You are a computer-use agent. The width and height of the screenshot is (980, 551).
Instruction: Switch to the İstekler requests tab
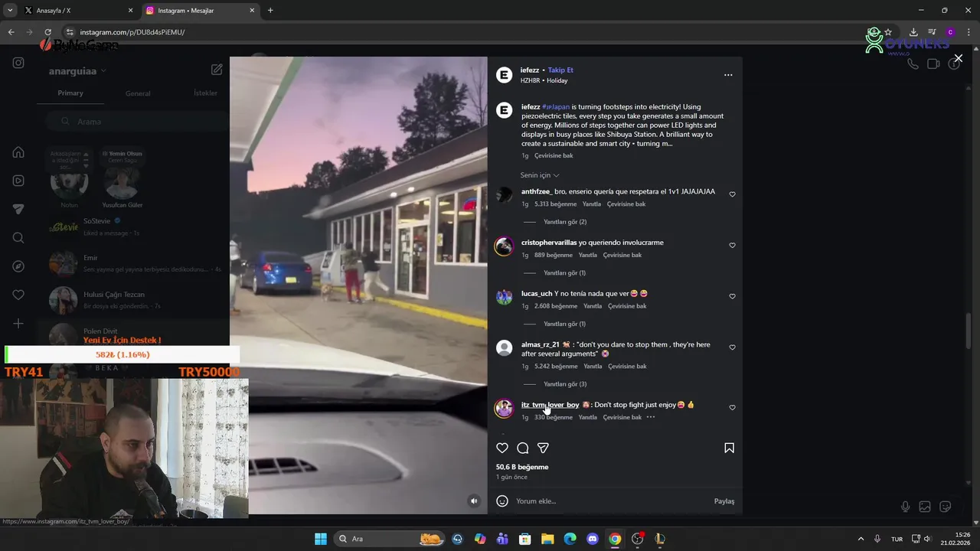pos(205,93)
